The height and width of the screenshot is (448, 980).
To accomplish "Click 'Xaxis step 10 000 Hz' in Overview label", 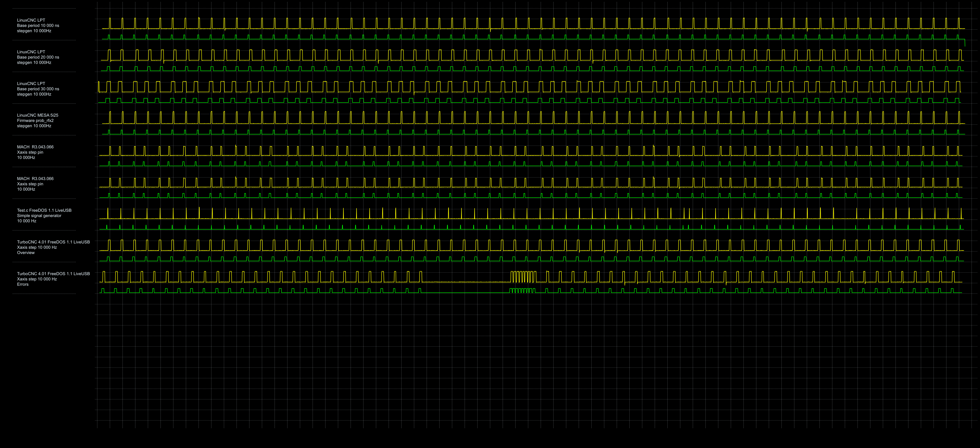I will [37, 247].
